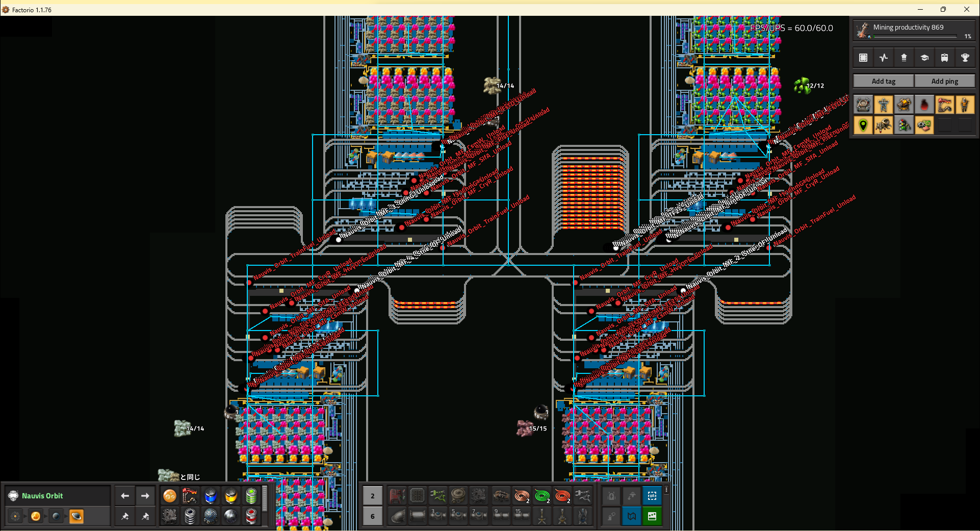Open the trains overview icon
Image resolution: width=980 pixels, height=531 pixels.
(x=945, y=58)
